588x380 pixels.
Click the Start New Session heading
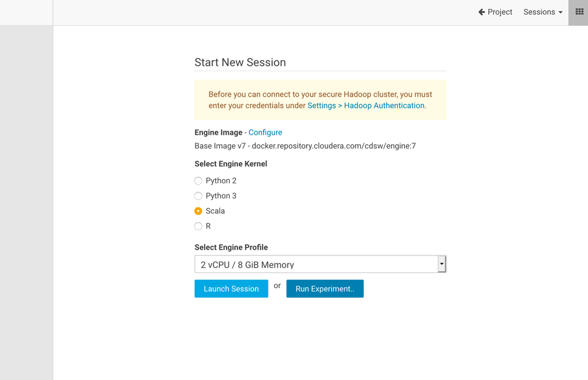tap(240, 62)
